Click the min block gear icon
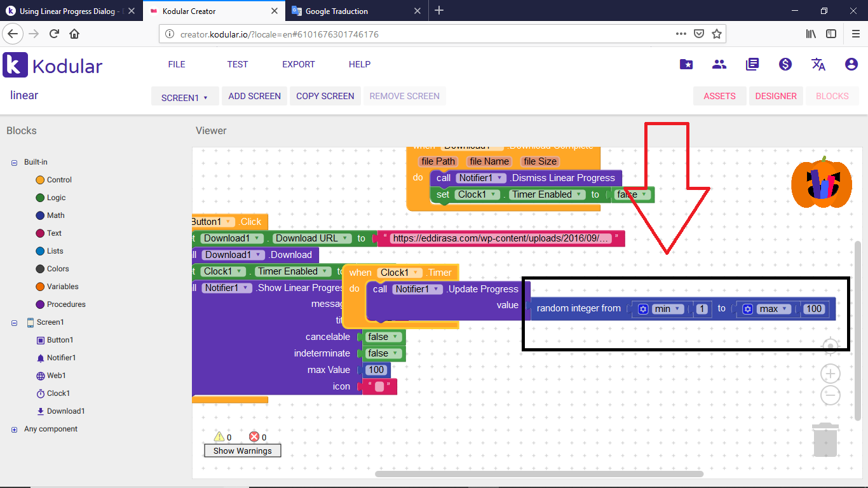The image size is (868, 488). coord(643,309)
